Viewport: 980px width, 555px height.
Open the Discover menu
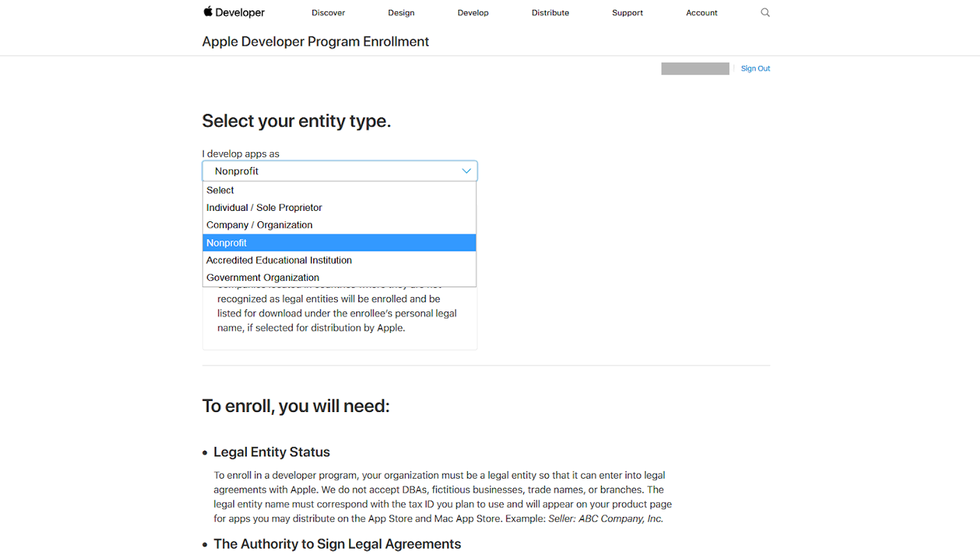(328, 12)
